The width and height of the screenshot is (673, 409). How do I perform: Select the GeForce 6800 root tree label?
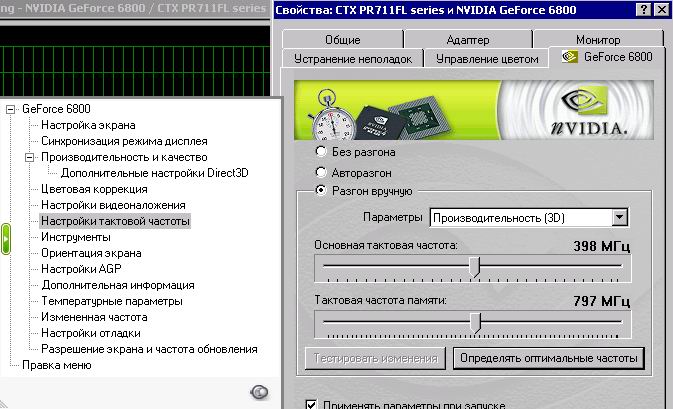56,109
